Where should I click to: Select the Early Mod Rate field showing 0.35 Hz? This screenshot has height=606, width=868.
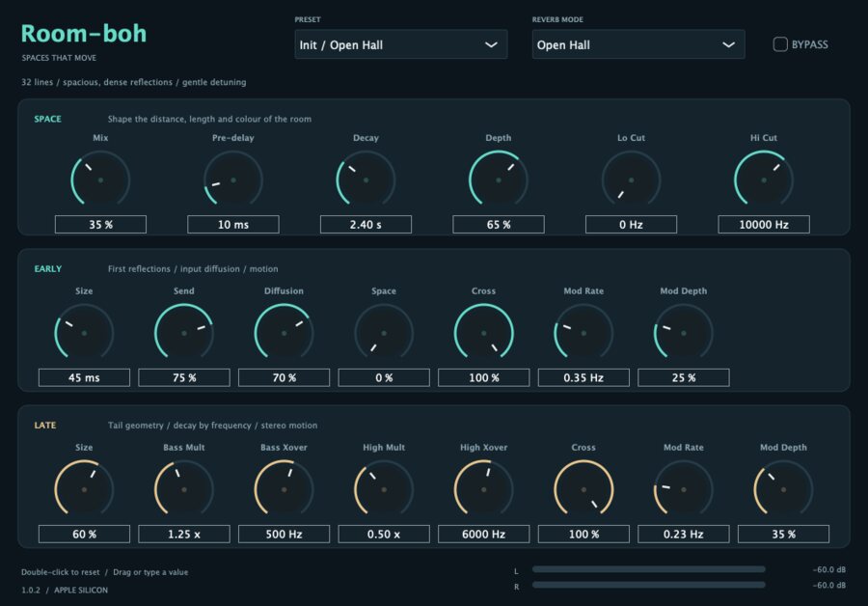tap(583, 377)
